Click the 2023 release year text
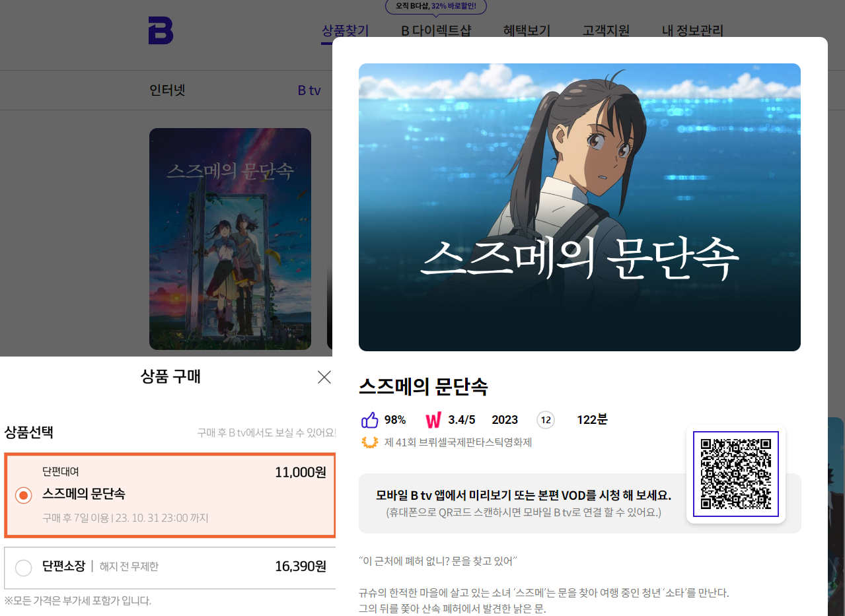The height and width of the screenshot is (616, 845). pos(505,420)
